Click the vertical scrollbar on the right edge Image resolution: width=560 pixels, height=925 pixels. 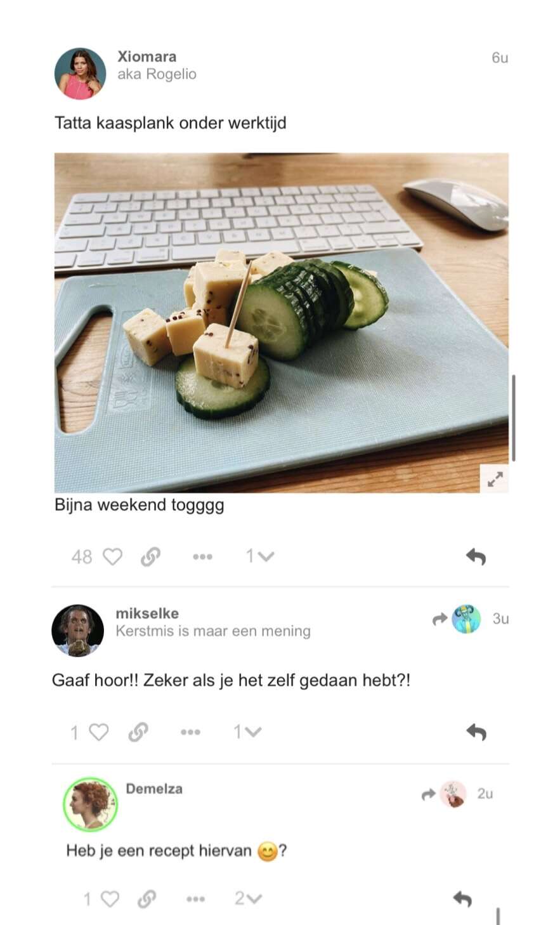point(513,418)
